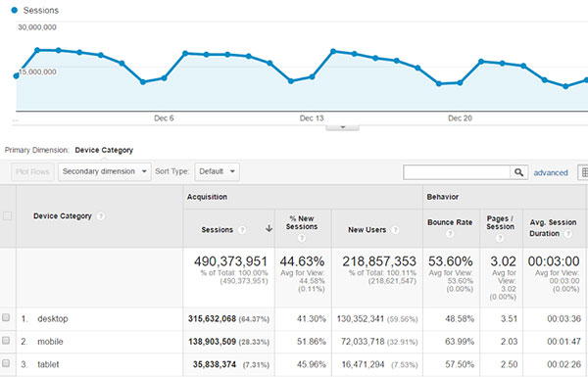Screen dimensions: 588x377
Task: Open the advanced filter link
Action: 551,172
